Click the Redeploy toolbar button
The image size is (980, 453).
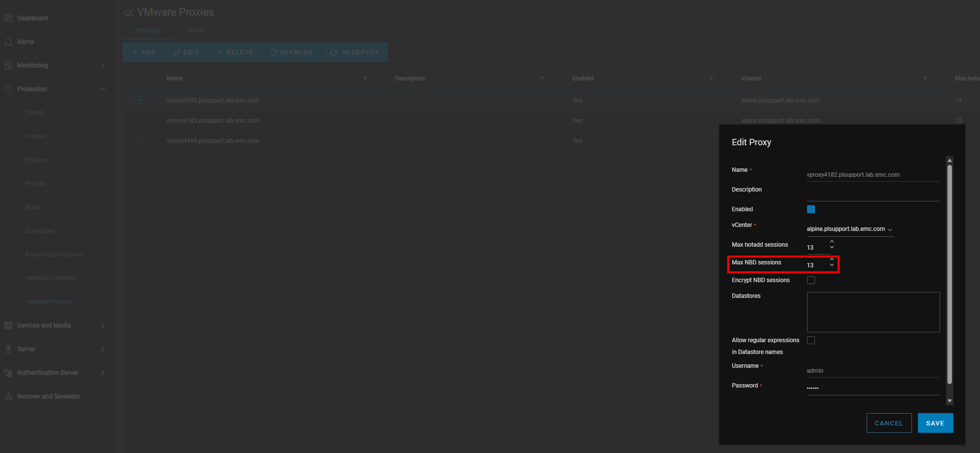click(355, 52)
